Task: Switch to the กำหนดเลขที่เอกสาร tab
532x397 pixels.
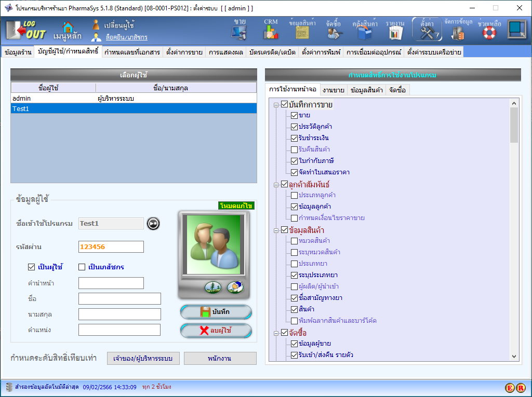Action: tap(132, 52)
